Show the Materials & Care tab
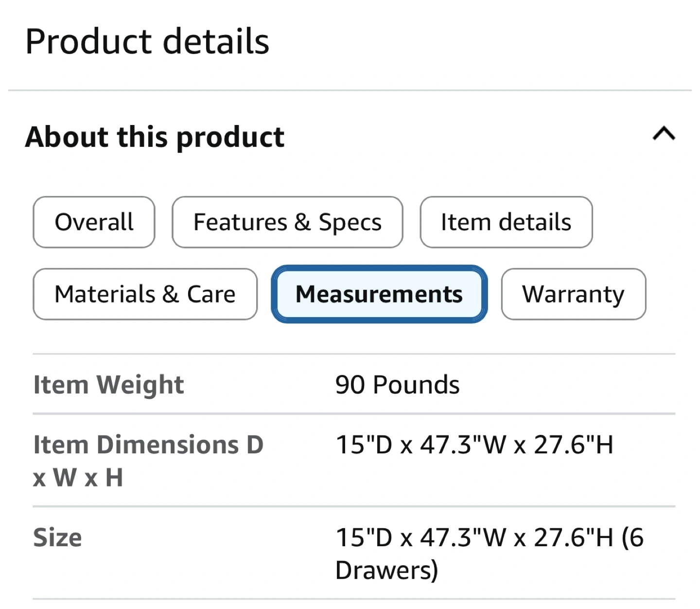This screenshot has width=700, height=609. [x=145, y=294]
